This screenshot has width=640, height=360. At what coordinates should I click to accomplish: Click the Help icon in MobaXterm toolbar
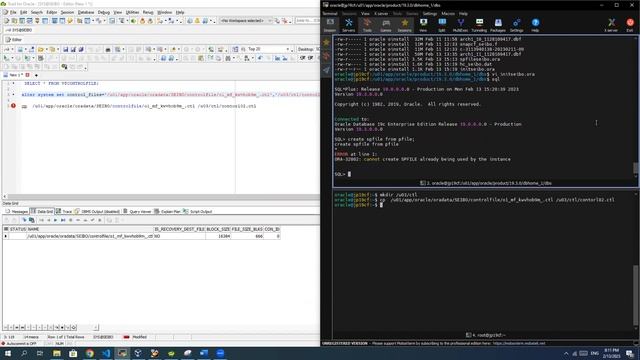pos(535,25)
